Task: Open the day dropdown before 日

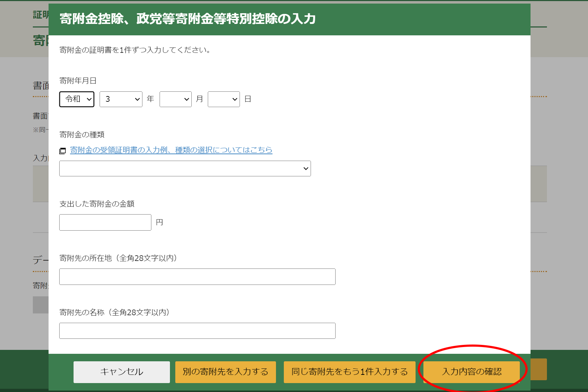Action: click(x=224, y=99)
